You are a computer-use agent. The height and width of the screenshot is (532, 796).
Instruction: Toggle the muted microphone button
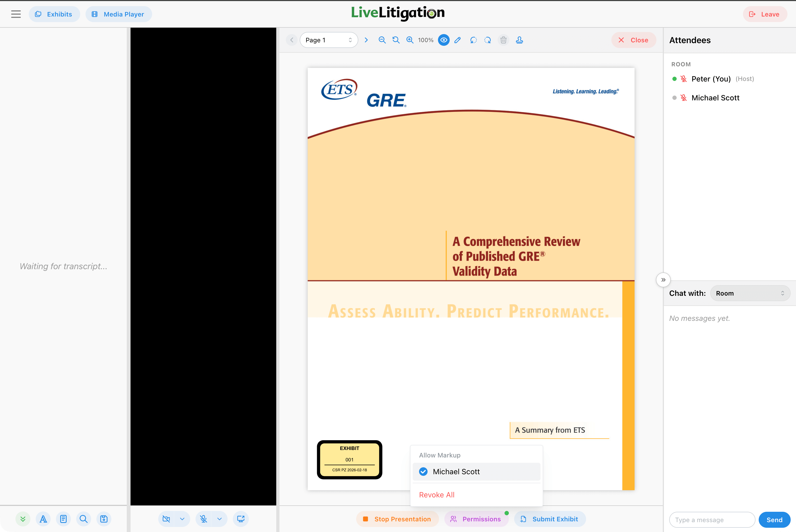[x=203, y=519]
